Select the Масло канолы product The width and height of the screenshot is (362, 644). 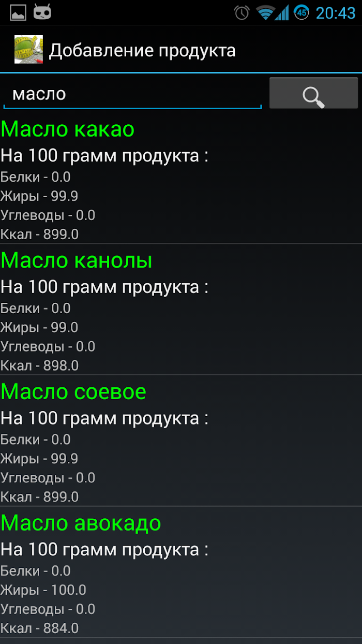click(x=181, y=310)
